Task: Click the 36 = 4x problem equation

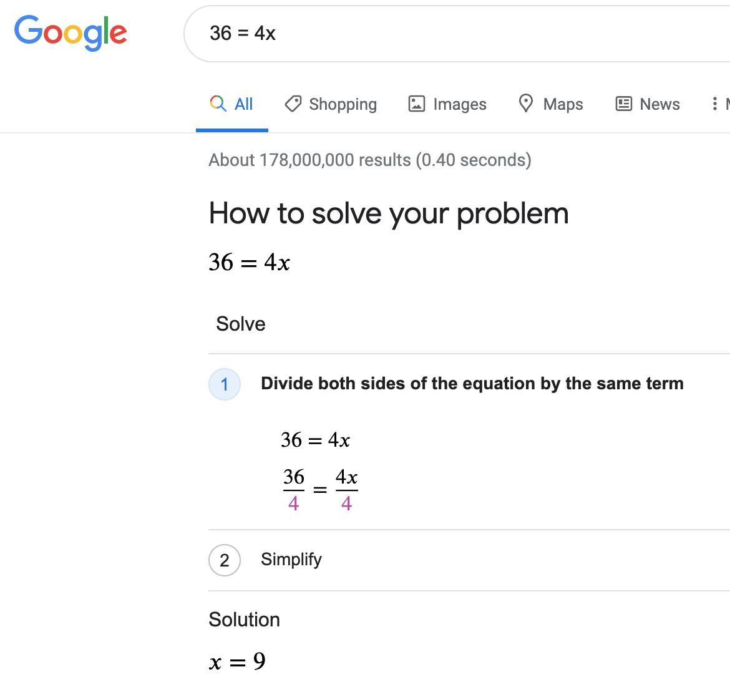Action: point(250,262)
